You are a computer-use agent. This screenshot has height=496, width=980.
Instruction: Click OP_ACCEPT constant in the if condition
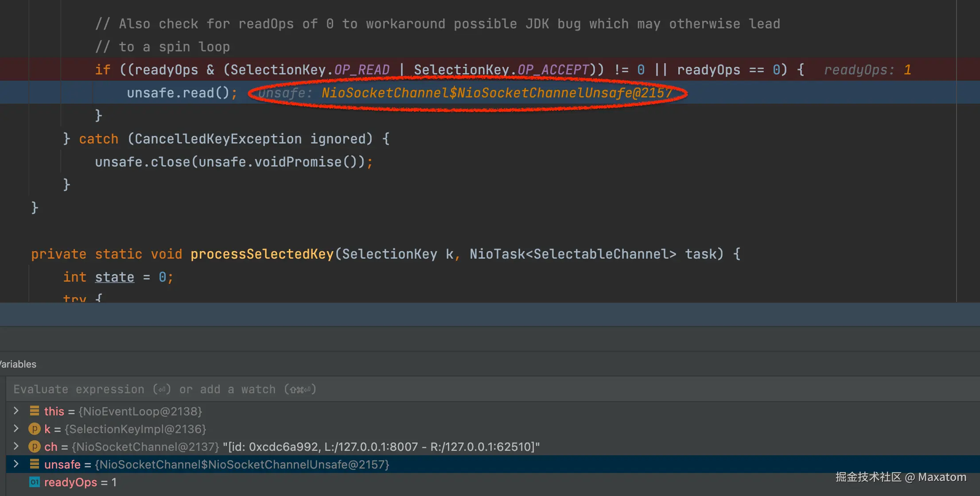coord(553,70)
